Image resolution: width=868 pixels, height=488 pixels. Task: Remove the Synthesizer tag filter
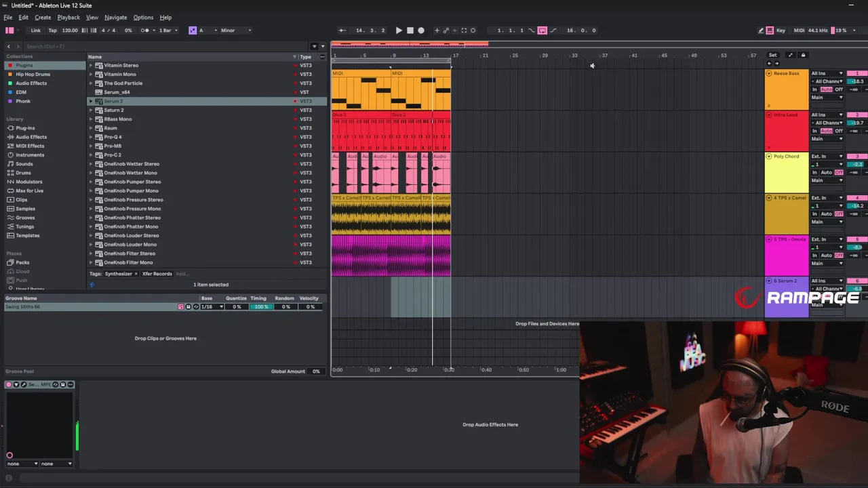pos(136,274)
